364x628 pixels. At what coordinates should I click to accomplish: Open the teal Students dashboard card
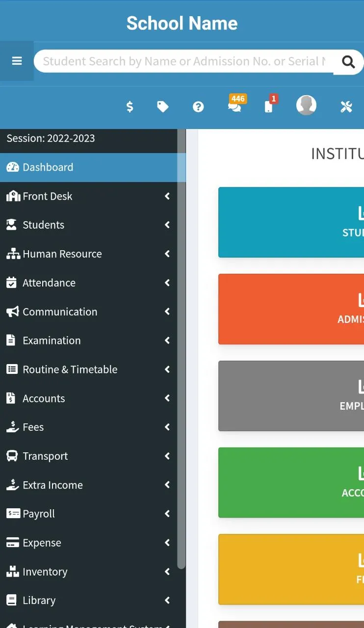(291, 222)
